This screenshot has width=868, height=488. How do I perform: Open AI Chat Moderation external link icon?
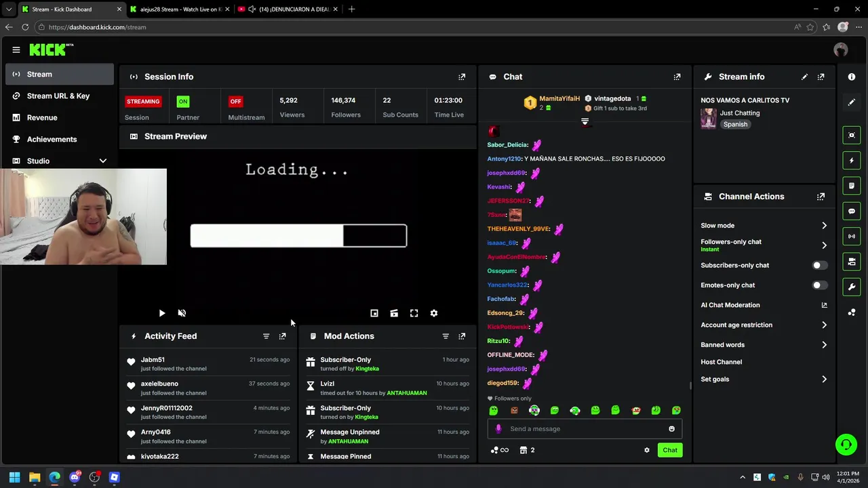(824, 305)
